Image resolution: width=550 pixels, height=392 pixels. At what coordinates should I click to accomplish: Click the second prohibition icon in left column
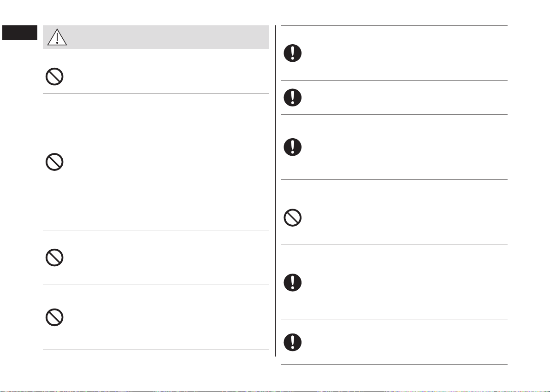click(x=54, y=162)
